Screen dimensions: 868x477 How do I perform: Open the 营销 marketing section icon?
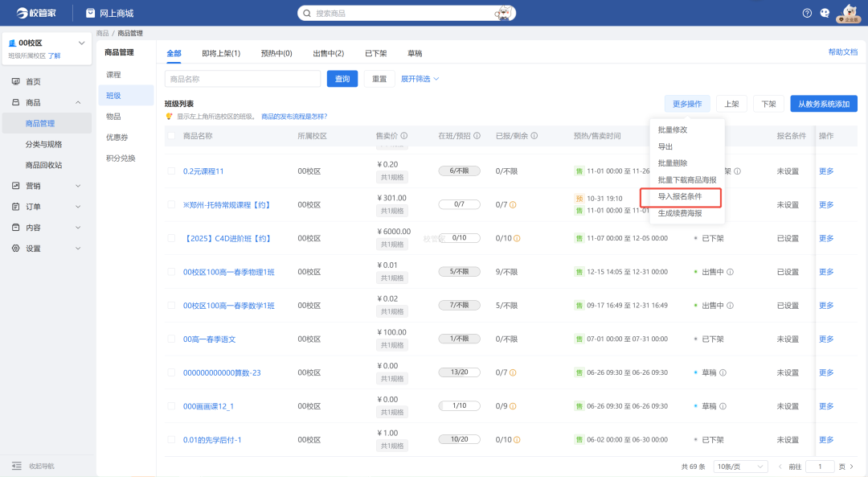click(17, 187)
